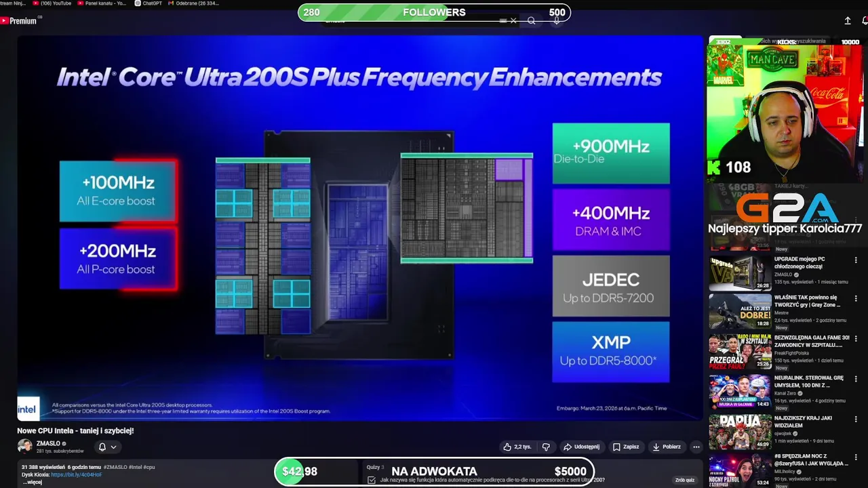
Task: Open the ZMASLO channel name link
Action: (x=48, y=443)
